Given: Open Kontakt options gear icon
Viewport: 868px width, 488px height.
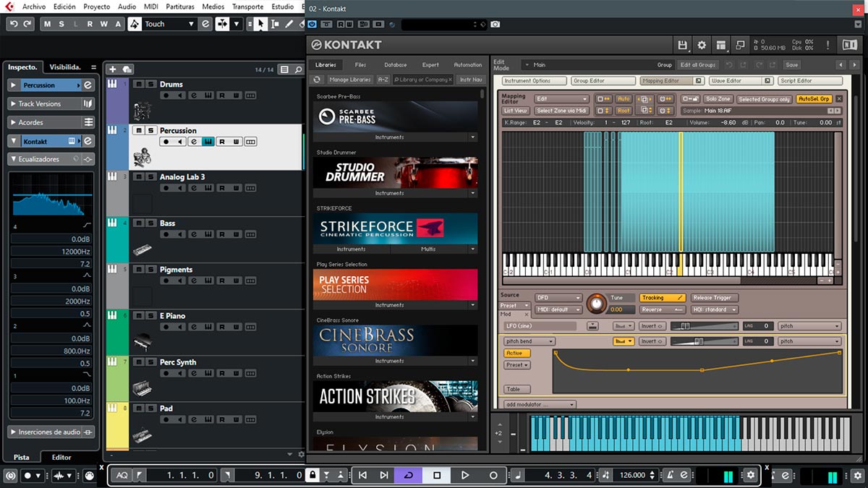Looking at the screenshot, I should [701, 45].
